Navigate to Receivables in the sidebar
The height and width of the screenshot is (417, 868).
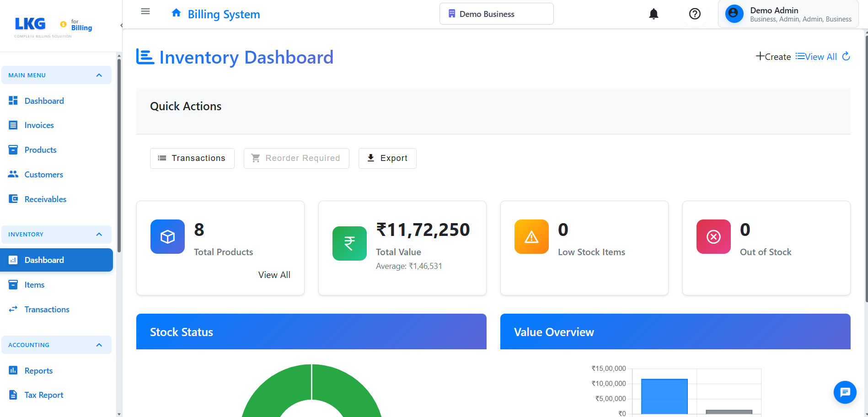click(46, 199)
